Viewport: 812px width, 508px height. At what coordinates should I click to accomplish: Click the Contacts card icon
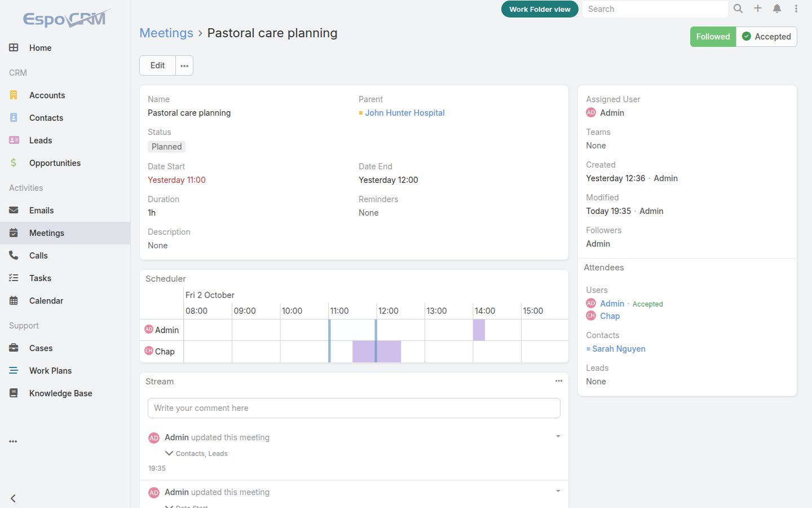point(14,118)
